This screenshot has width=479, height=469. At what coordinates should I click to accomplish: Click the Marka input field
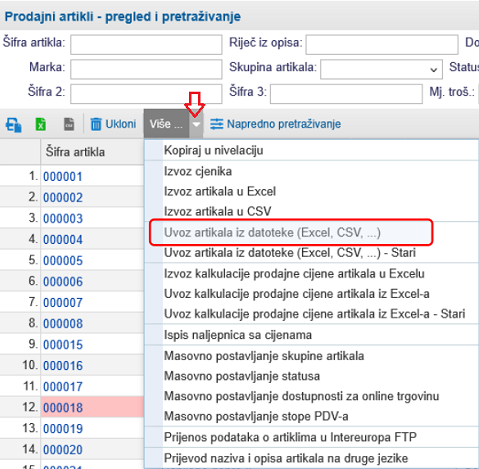pos(146,69)
